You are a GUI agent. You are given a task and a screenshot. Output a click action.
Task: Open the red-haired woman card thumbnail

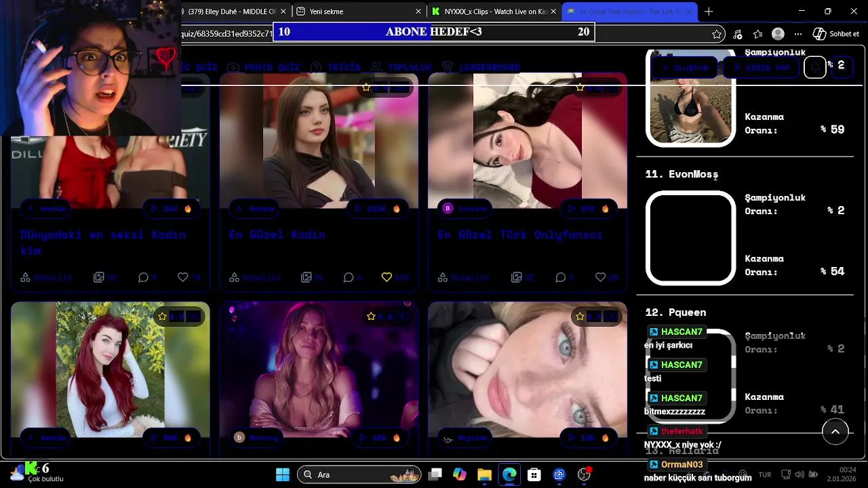click(x=111, y=369)
